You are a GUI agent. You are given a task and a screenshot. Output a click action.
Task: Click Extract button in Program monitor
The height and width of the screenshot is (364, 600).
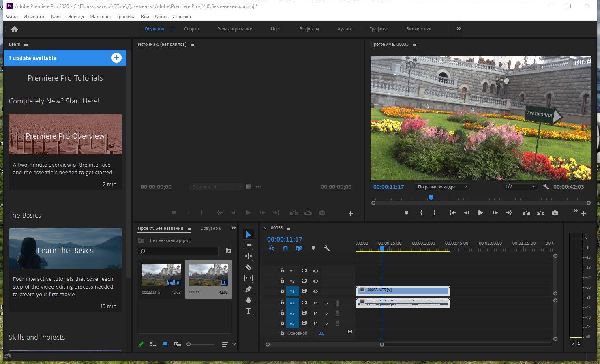click(540, 213)
